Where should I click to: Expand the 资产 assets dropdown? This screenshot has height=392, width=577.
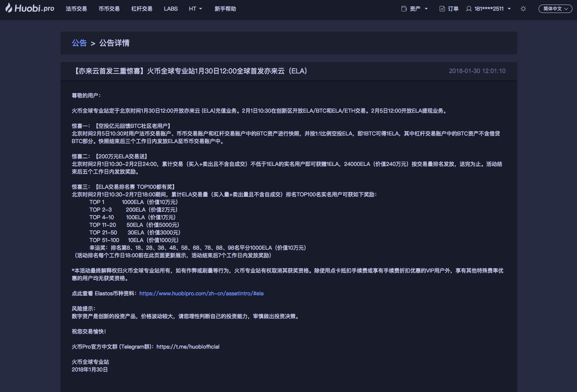pos(415,9)
